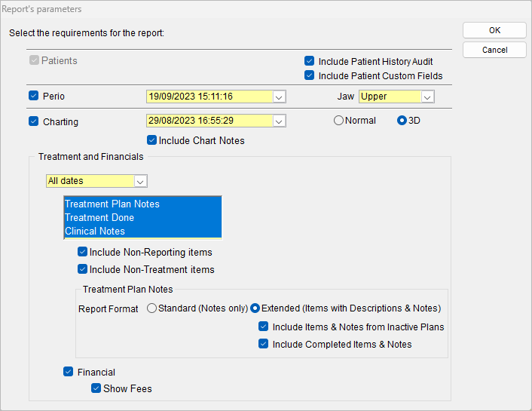Screen dimensions: 532x411
Task: Select Treatment Plan Notes in the list
Action: tap(143, 204)
